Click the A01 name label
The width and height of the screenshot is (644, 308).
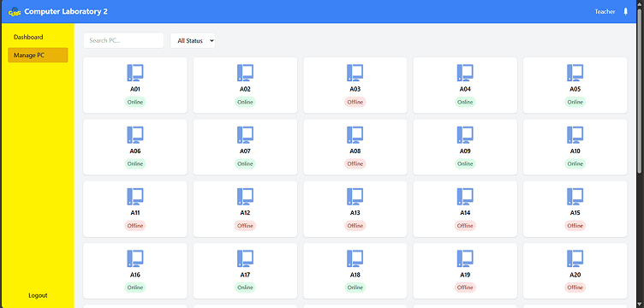135,89
